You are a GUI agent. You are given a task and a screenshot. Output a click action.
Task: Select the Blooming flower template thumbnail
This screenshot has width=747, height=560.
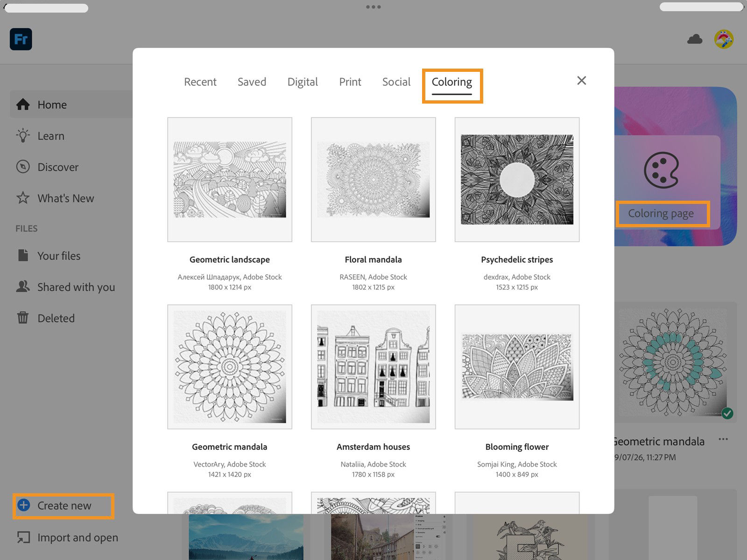click(x=517, y=367)
